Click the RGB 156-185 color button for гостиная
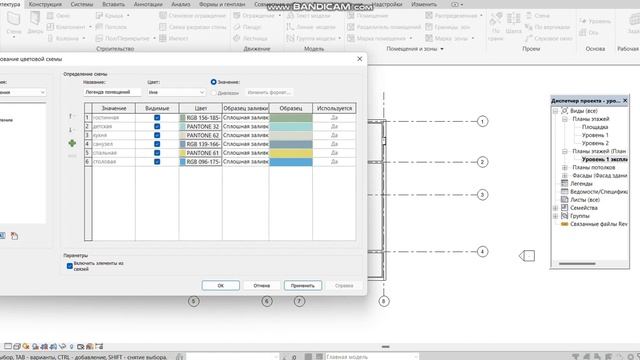This screenshot has width=640, height=360. point(200,118)
